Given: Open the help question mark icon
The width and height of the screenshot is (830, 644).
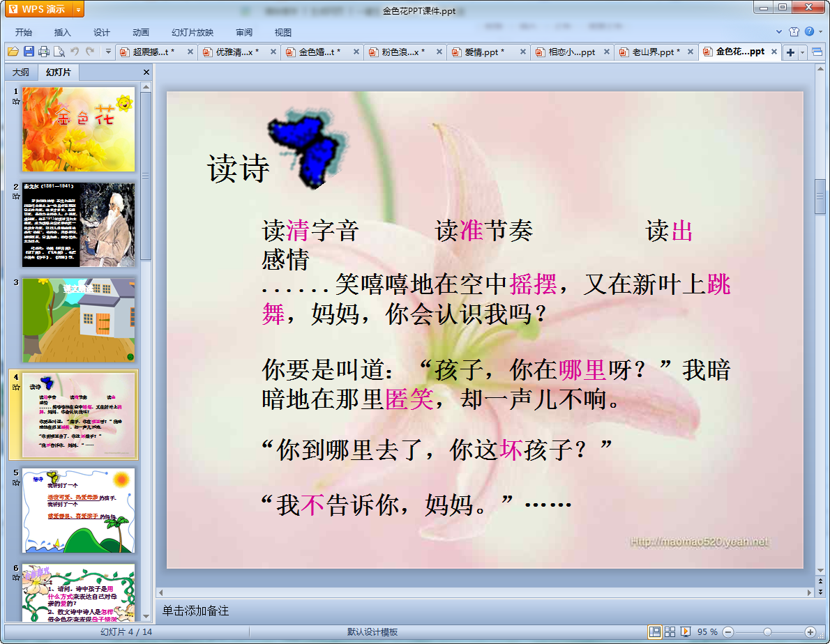Looking at the screenshot, I should pyautogui.click(x=809, y=32).
